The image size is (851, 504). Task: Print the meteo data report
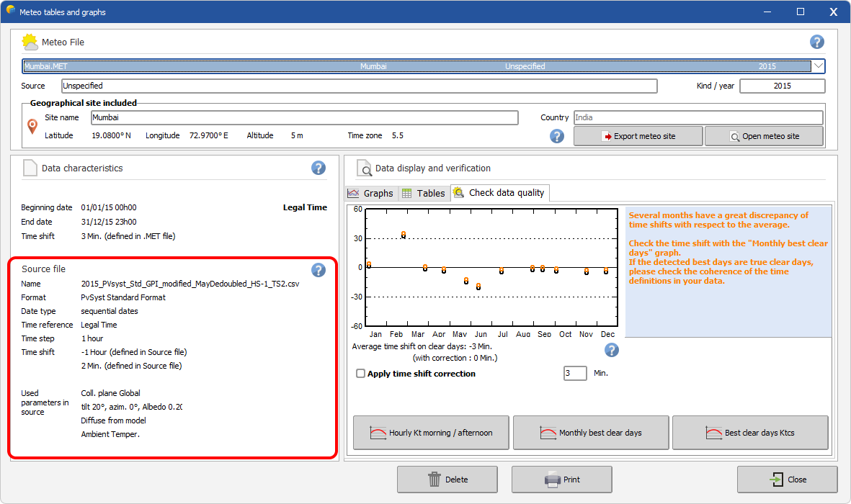(562, 480)
